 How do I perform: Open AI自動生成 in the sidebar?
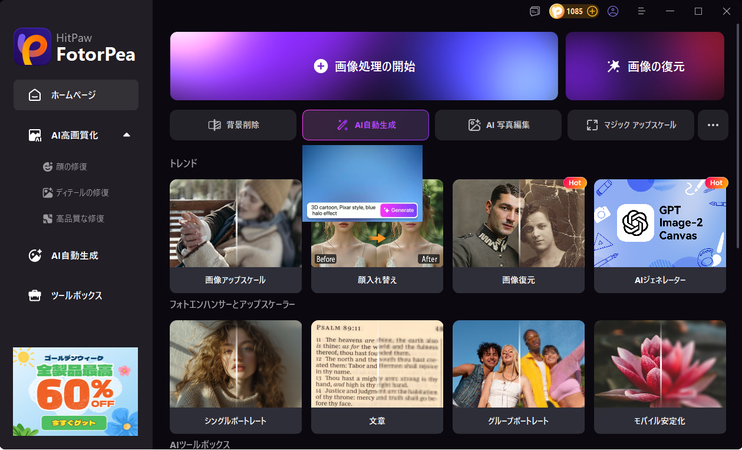pyautogui.click(x=76, y=256)
